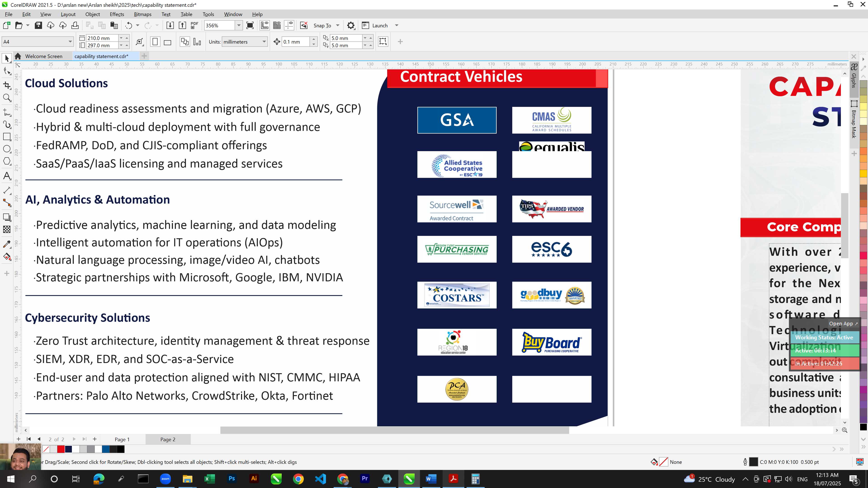Select the Interactive Fill tool
This screenshot has height=488, width=868.
7,257
